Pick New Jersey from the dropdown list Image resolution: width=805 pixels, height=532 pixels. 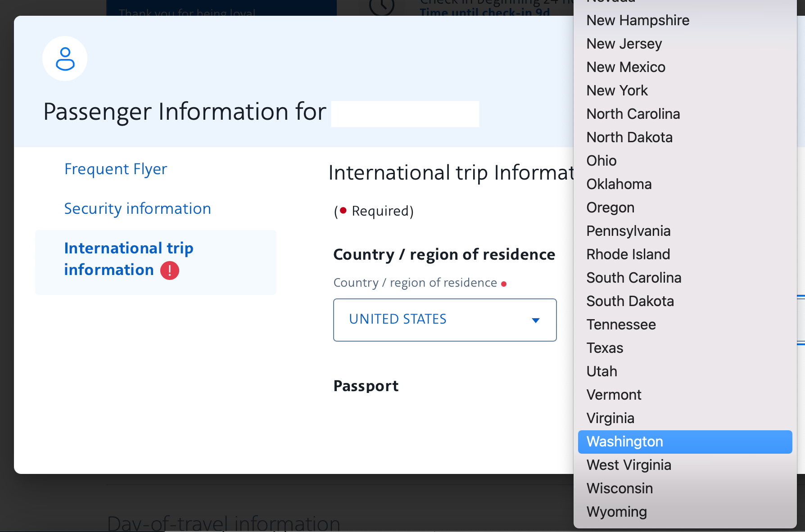click(624, 44)
